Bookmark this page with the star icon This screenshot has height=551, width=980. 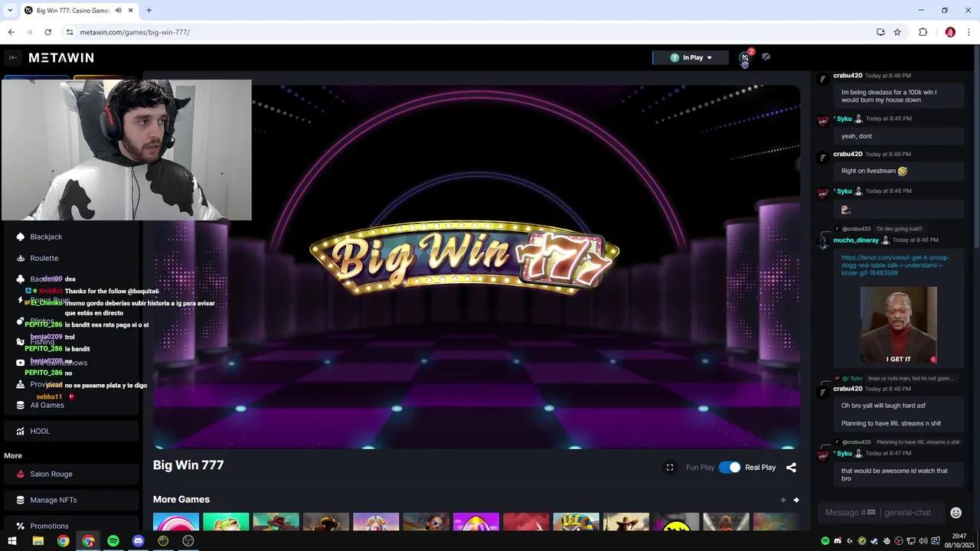pyautogui.click(x=897, y=32)
